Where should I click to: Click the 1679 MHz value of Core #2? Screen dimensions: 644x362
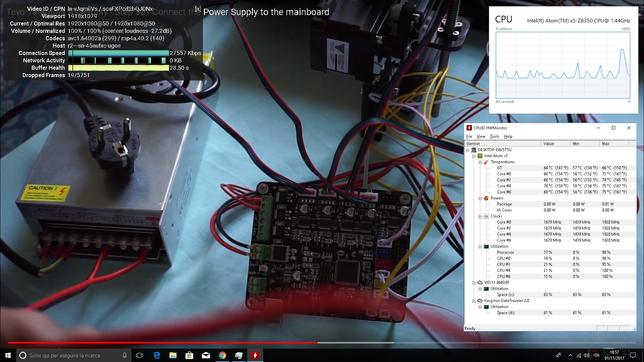point(552,228)
